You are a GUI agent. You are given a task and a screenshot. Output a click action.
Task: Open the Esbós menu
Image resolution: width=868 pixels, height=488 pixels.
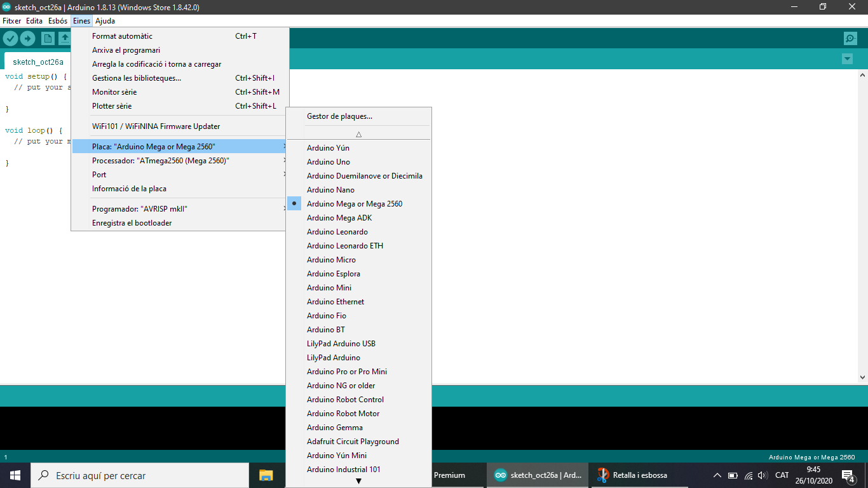pos(58,21)
